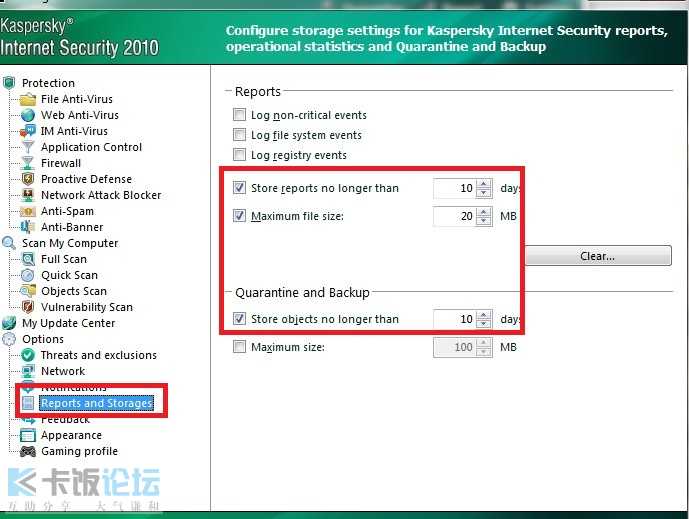Select Web Anti-Virus in the tree
This screenshot has width=689, height=519.
pyautogui.click(x=80, y=115)
